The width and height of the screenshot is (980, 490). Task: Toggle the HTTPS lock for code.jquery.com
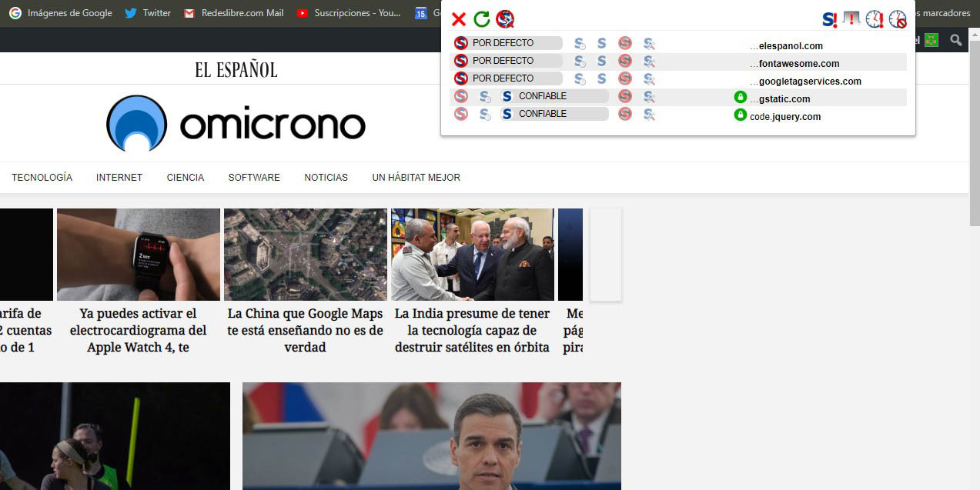[x=741, y=115]
